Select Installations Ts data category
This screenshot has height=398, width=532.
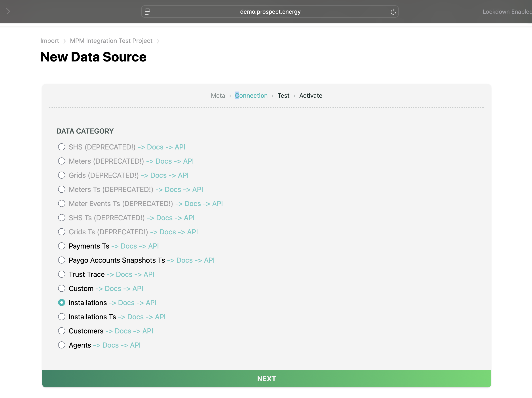pos(62,317)
